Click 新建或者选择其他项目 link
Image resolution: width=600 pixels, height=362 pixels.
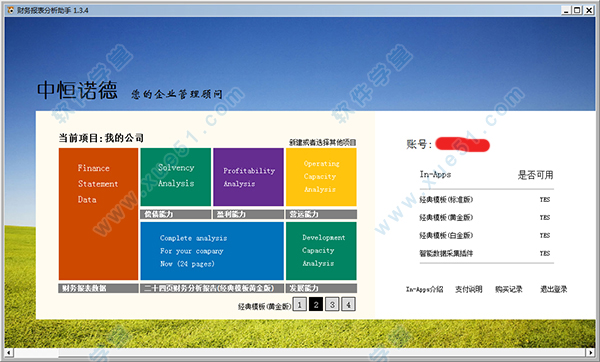point(323,142)
